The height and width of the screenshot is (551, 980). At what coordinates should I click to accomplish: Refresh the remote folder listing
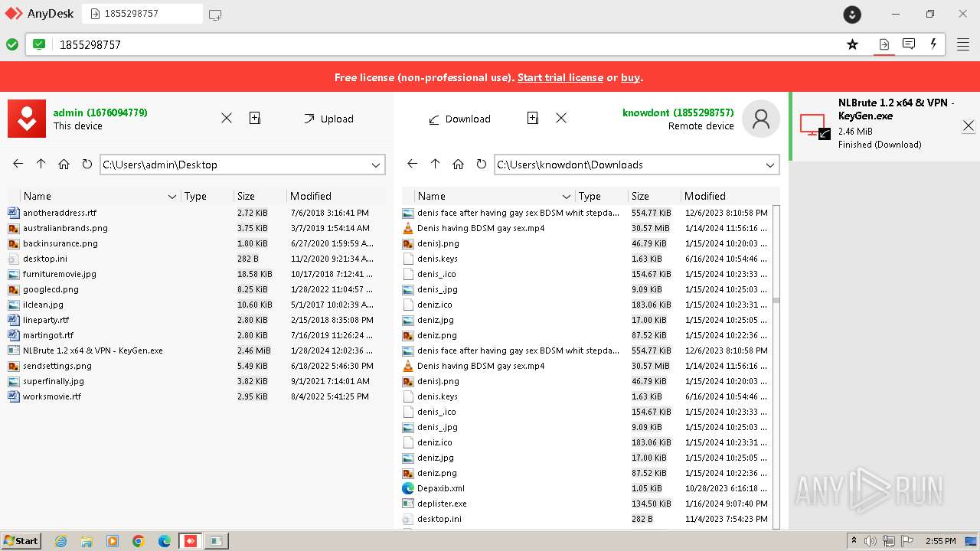[x=481, y=164]
